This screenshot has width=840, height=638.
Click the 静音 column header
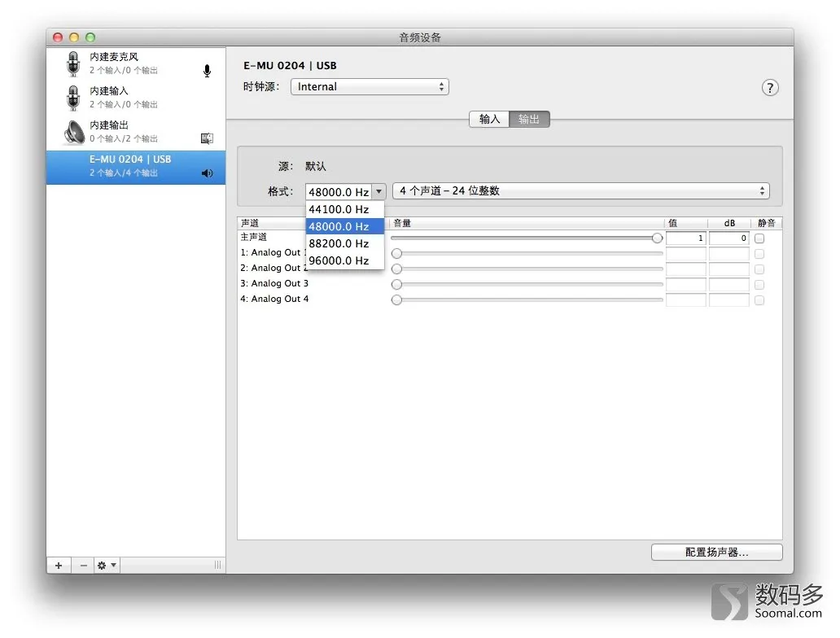pos(767,223)
